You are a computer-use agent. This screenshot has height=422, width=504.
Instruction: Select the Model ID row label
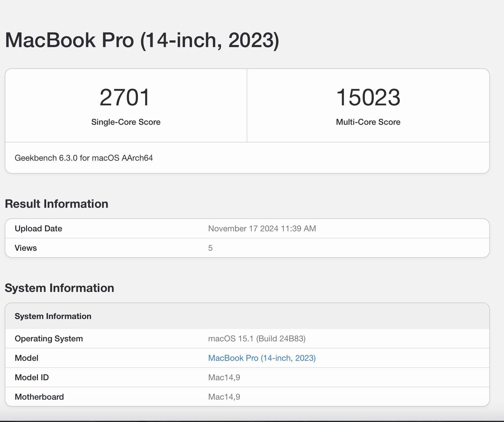(32, 377)
